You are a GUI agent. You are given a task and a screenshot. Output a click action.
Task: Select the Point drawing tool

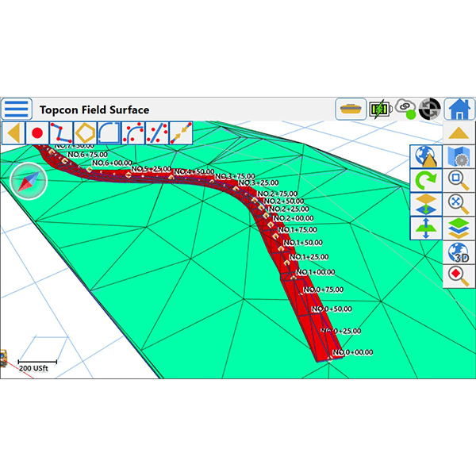click(x=37, y=133)
